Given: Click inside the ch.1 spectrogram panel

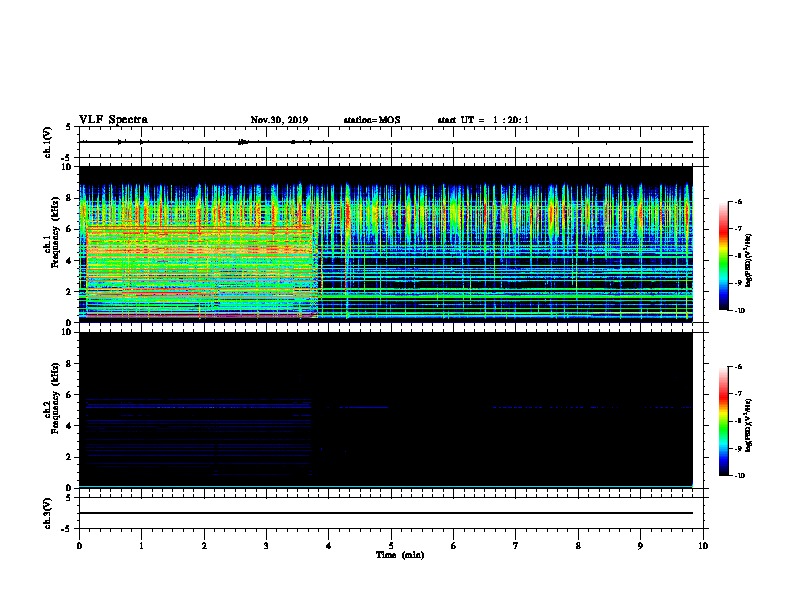Looking at the screenshot, I should click(x=385, y=244).
